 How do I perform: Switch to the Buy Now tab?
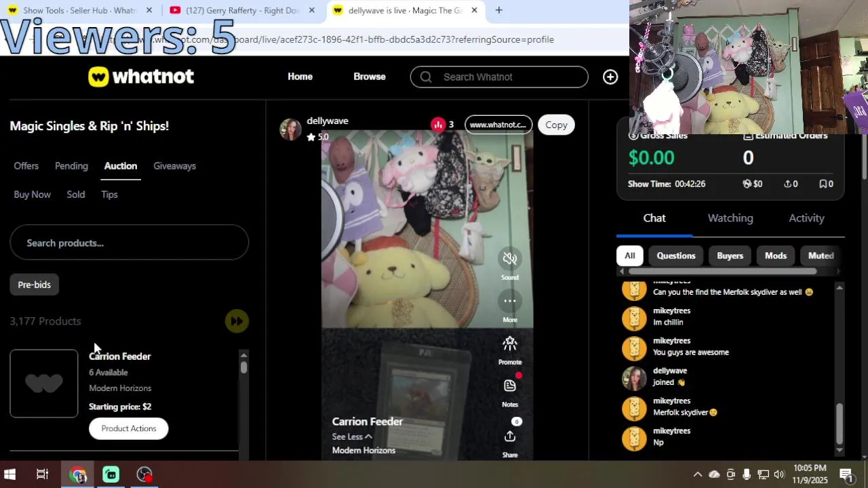32,195
